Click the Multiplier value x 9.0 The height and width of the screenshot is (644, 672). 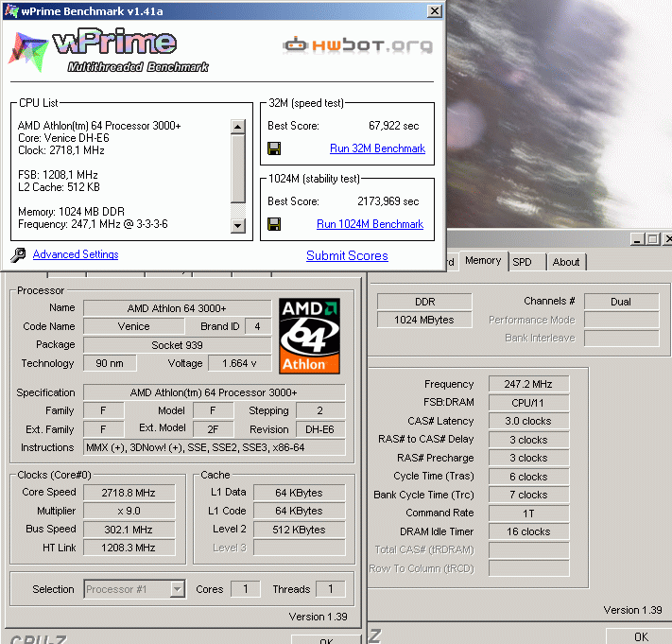click(x=129, y=511)
